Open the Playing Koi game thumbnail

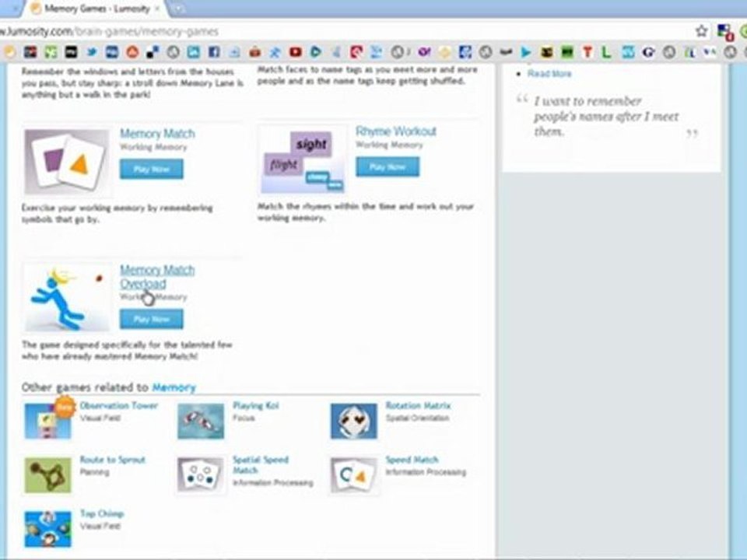[201, 421]
